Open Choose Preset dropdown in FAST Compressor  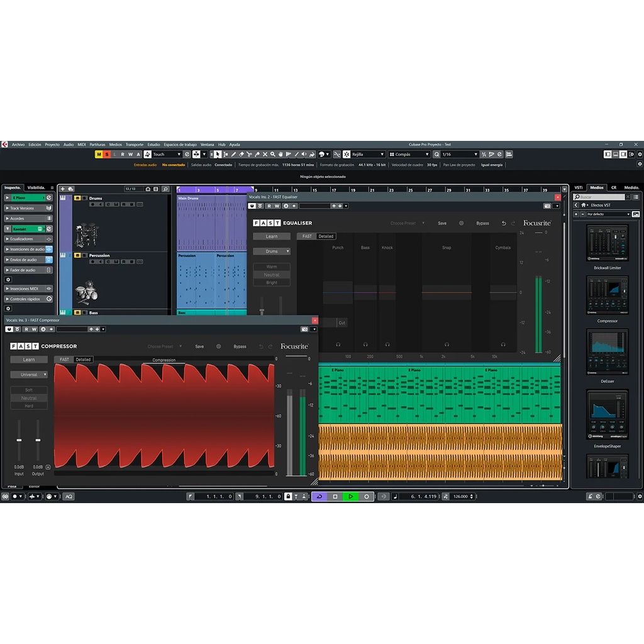pyautogui.click(x=164, y=347)
